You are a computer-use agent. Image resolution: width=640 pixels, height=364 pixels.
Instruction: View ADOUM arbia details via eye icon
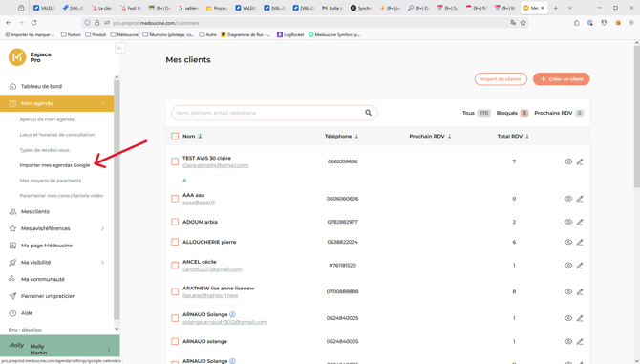568,222
